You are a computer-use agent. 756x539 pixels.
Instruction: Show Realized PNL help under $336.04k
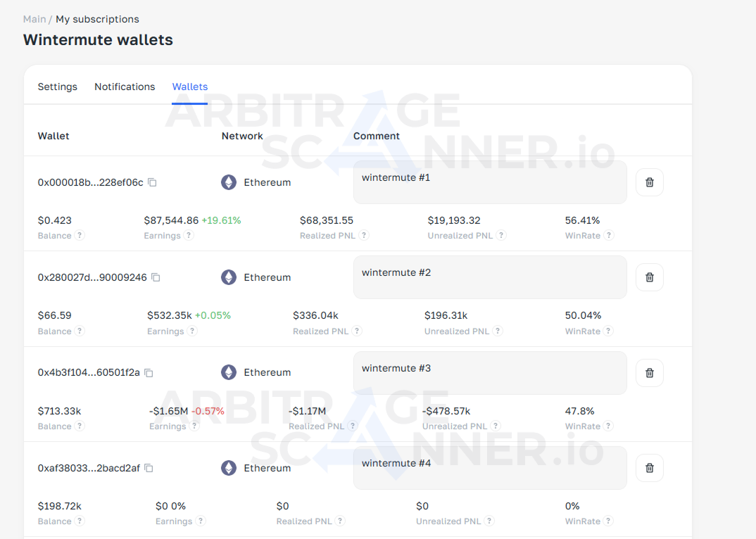click(357, 331)
